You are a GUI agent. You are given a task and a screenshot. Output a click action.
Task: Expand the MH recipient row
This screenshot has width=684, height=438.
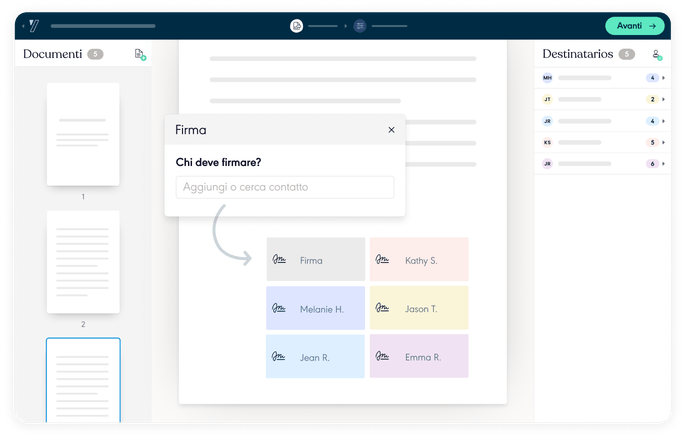click(x=664, y=77)
